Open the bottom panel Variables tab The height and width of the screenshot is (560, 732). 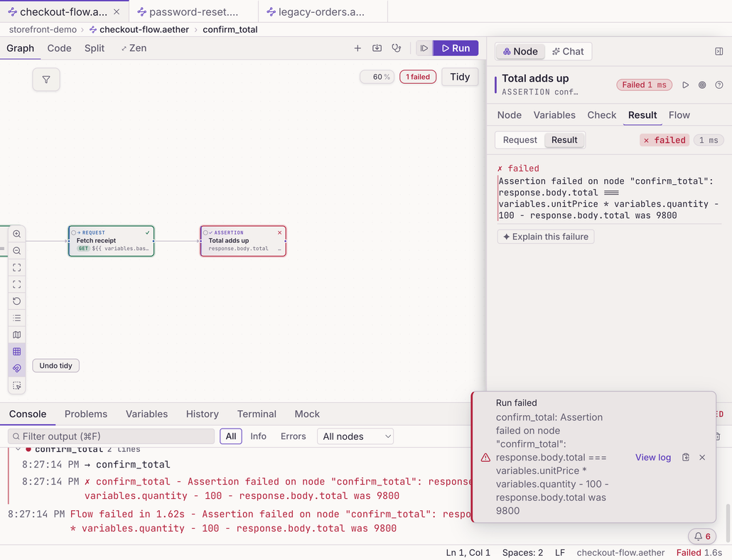(x=146, y=414)
